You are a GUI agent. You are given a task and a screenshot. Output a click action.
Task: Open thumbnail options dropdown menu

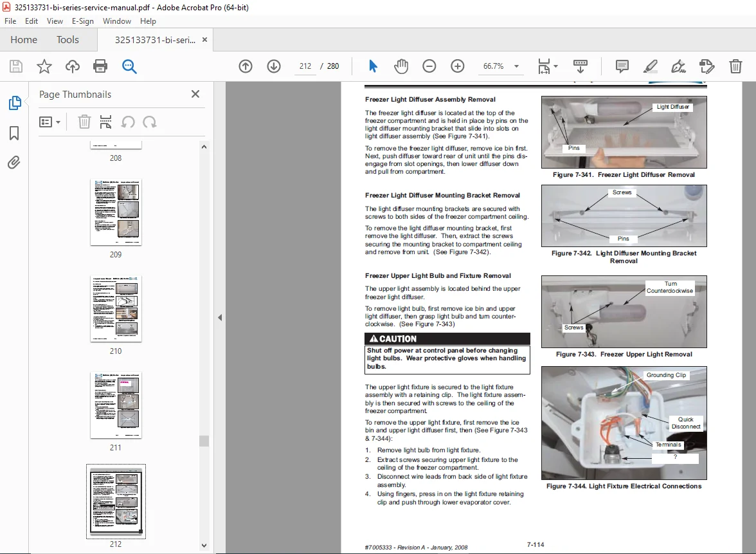[x=50, y=122]
